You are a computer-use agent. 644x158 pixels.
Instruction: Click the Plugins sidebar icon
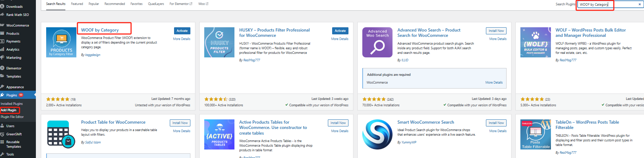click(2, 95)
